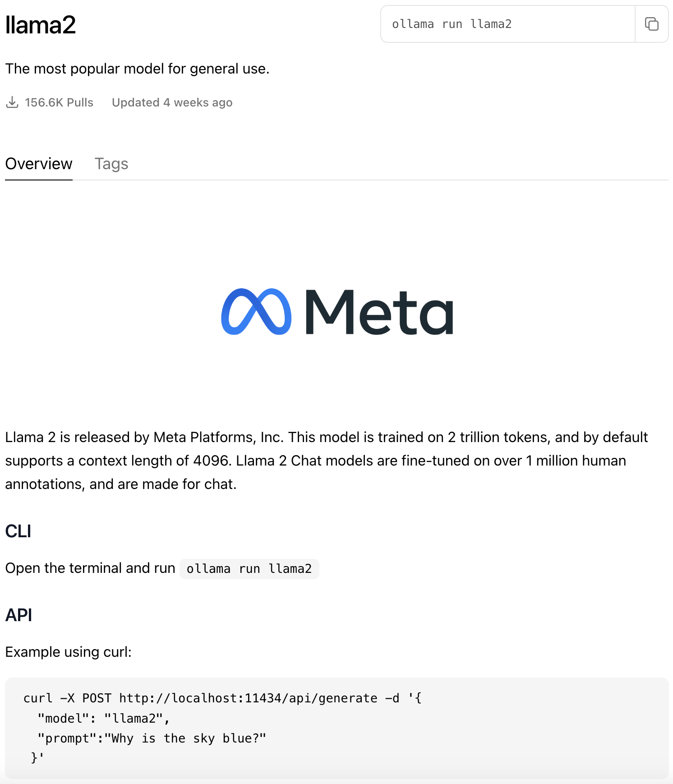Click the Updated 4 weeks ago text
Screen dimensions: 673x784
tap(172, 102)
